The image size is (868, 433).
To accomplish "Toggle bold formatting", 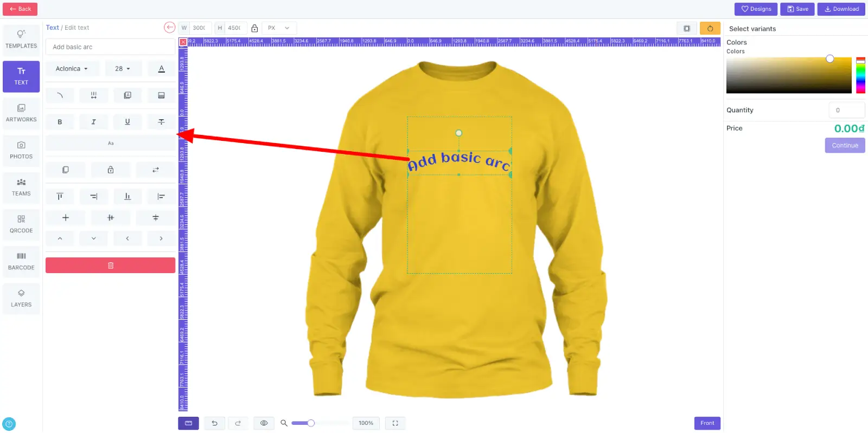I will pos(60,122).
